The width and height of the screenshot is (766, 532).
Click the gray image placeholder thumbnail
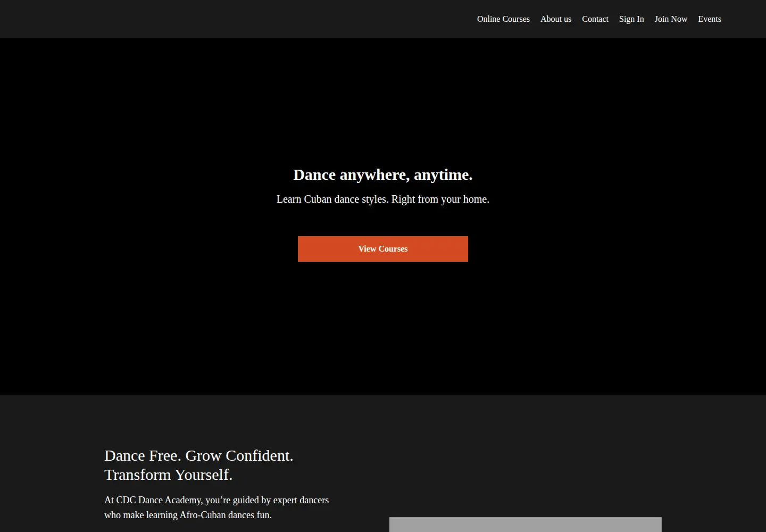[526, 525]
